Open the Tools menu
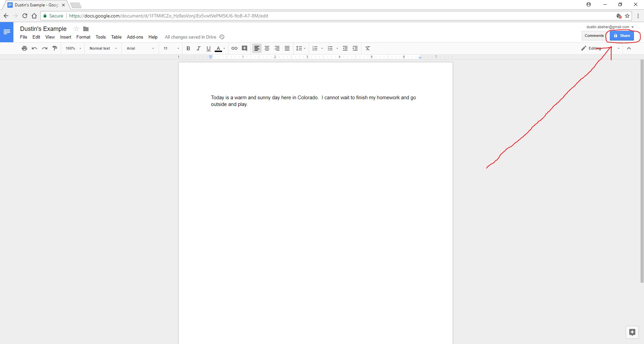Viewport: 644px width, 344px height. pyautogui.click(x=101, y=37)
